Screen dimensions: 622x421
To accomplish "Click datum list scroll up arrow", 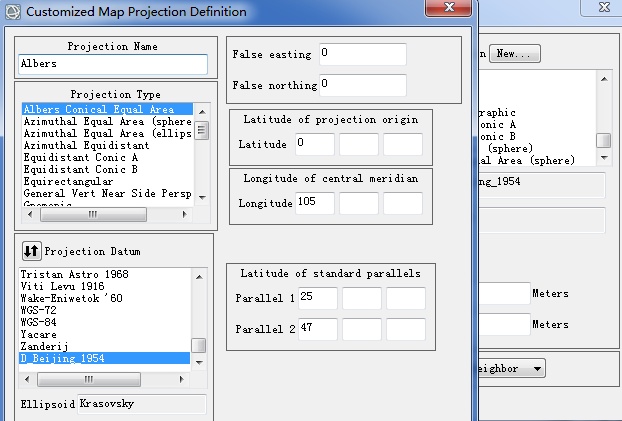I will [x=199, y=277].
